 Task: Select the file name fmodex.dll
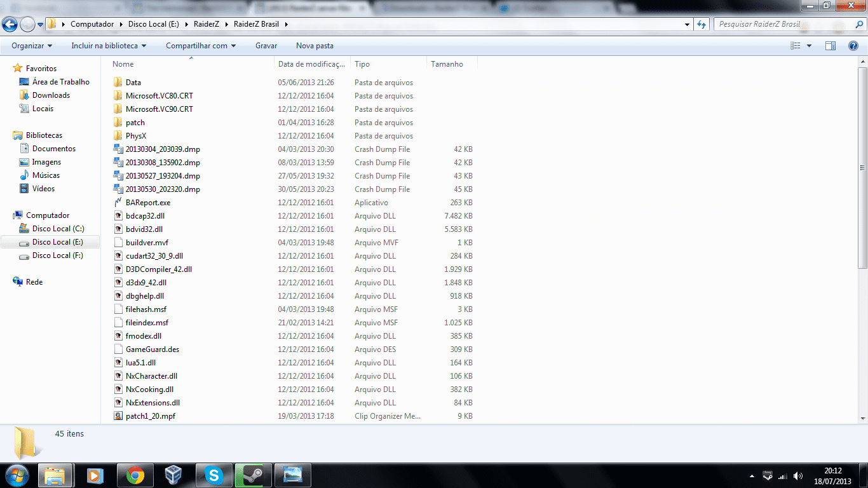tap(143, 336)
